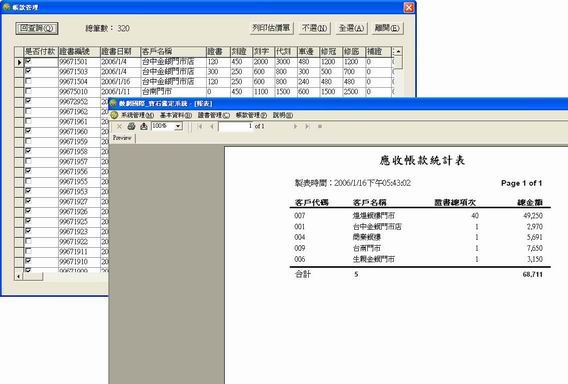Click certificate number 99671925 cell
The image size is (568, 384).
coord(79,222)
